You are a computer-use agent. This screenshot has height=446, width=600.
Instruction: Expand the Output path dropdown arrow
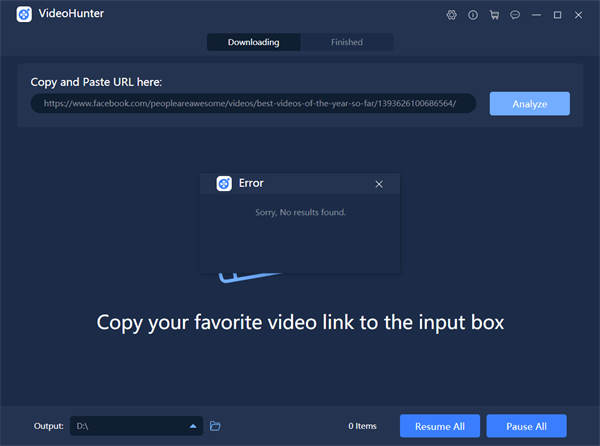[x=193, y=426]
